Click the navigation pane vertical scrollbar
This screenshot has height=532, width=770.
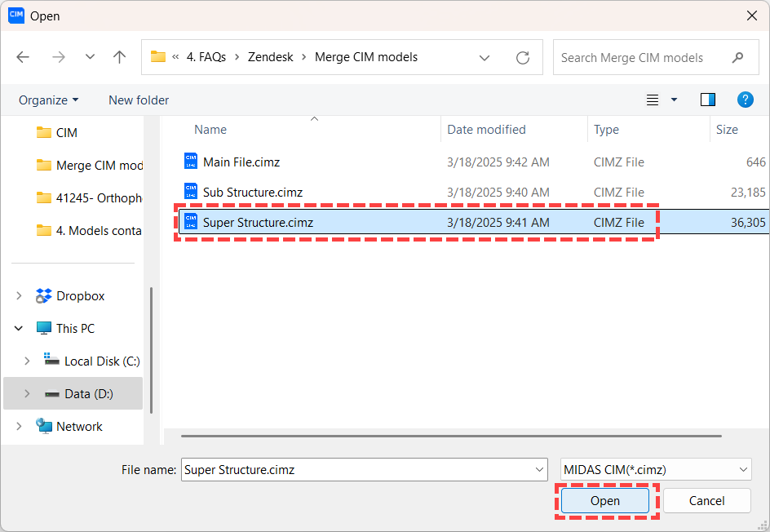[x=151, y=350]
